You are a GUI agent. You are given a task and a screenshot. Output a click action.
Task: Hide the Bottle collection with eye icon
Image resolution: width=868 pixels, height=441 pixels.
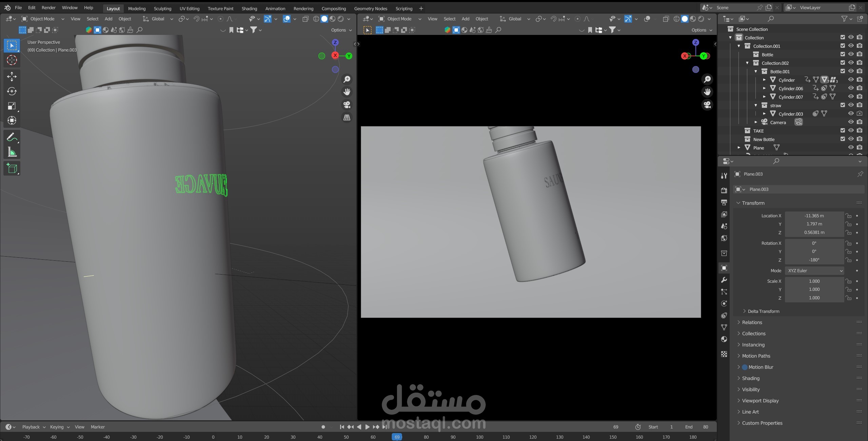851,54
